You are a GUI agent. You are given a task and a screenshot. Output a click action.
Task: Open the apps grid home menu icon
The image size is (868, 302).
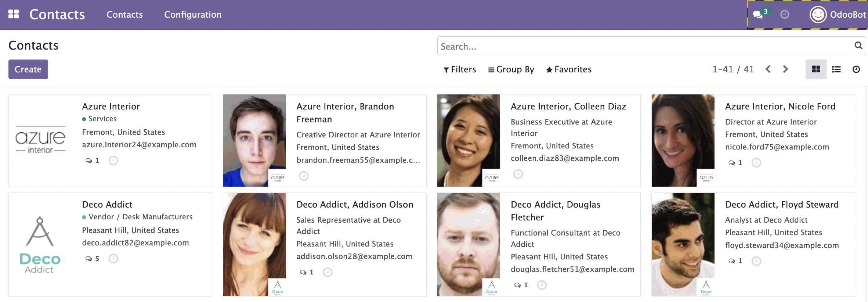click(14, 14)
